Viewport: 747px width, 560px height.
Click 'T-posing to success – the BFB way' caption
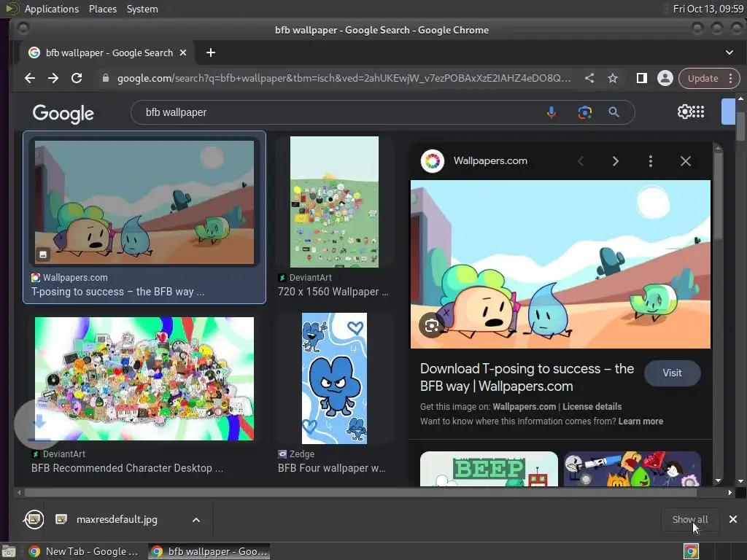pyautogui.click(x=117, y=292)
